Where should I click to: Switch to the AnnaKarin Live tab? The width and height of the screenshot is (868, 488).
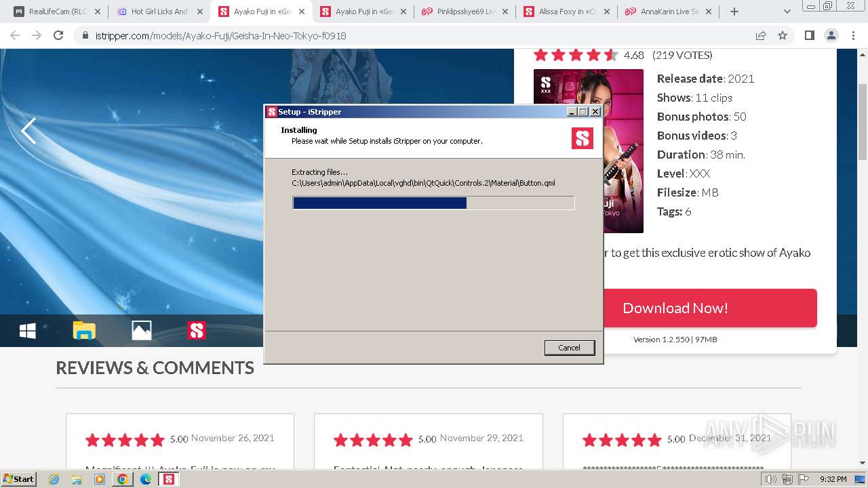click(x=669, y=12)
